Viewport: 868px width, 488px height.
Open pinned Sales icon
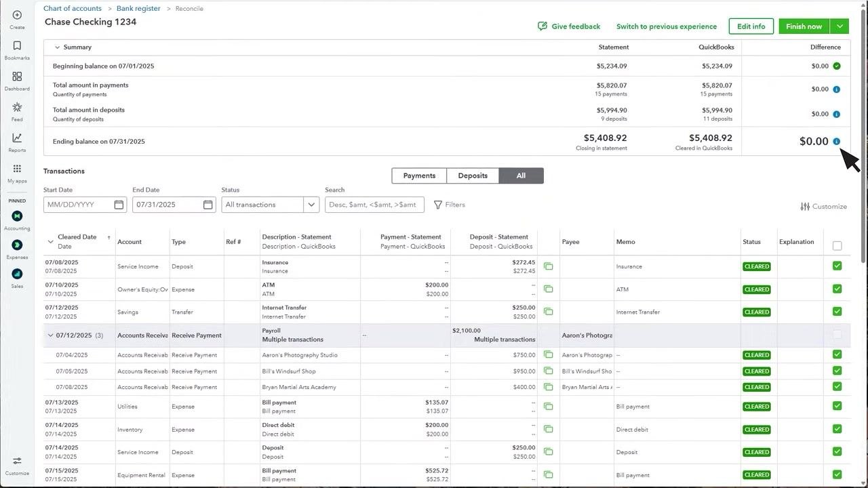[17, 274]
